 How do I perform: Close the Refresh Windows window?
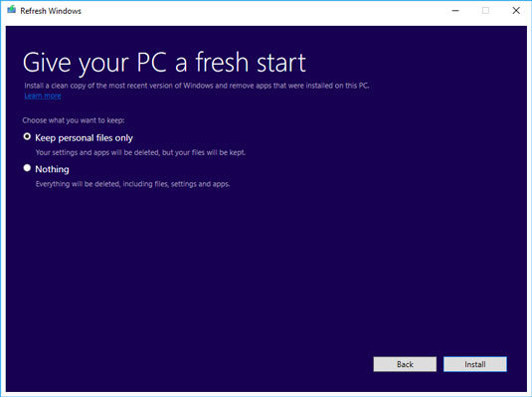point(516,11)
